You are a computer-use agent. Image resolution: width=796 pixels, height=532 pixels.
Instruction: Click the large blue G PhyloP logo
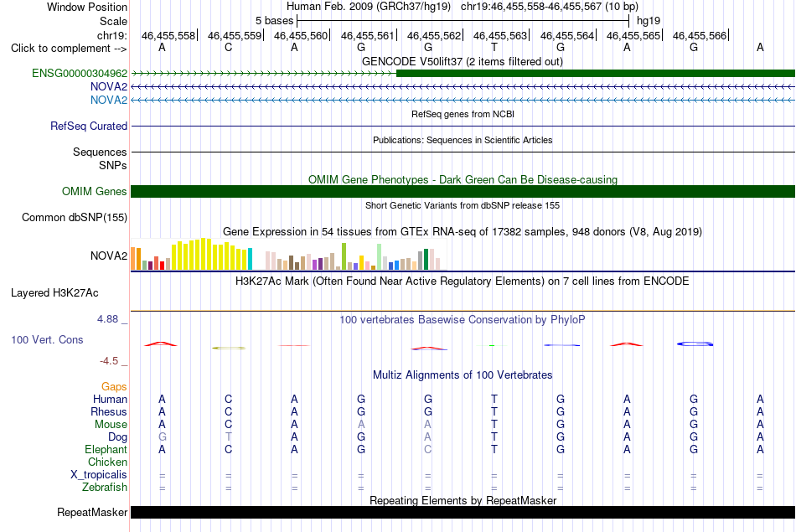[695, 344]
